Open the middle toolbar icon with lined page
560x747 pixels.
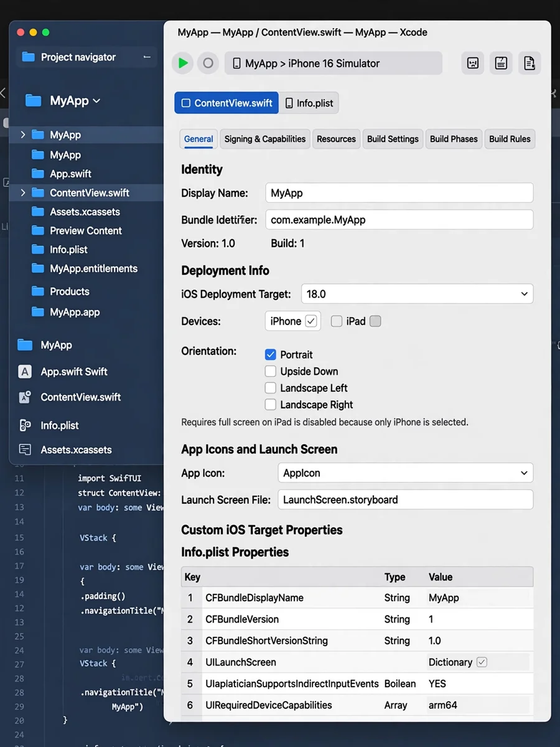click(501, 63)
